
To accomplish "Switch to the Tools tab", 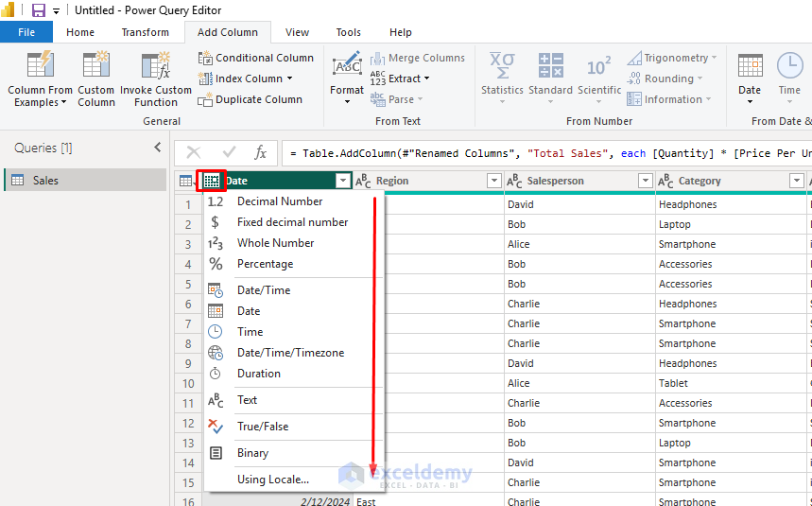I will 349,32.
